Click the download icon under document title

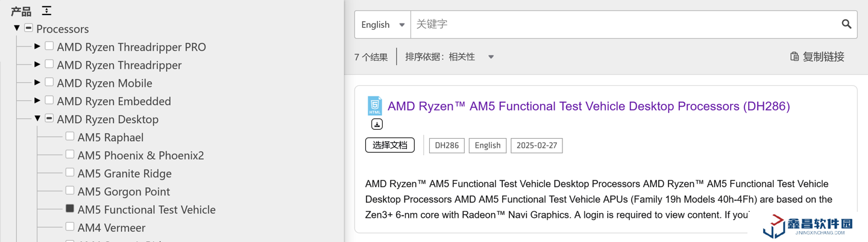[x=377, y=124]
